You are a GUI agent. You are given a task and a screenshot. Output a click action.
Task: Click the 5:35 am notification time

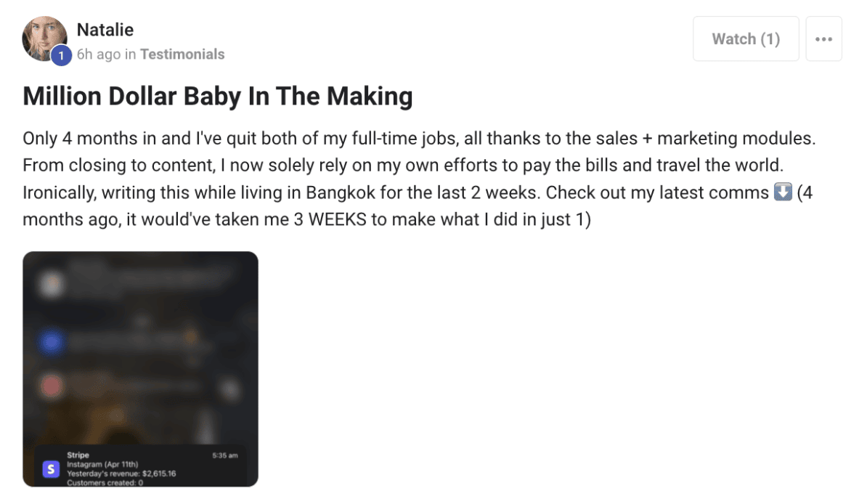tap(225, 455)
